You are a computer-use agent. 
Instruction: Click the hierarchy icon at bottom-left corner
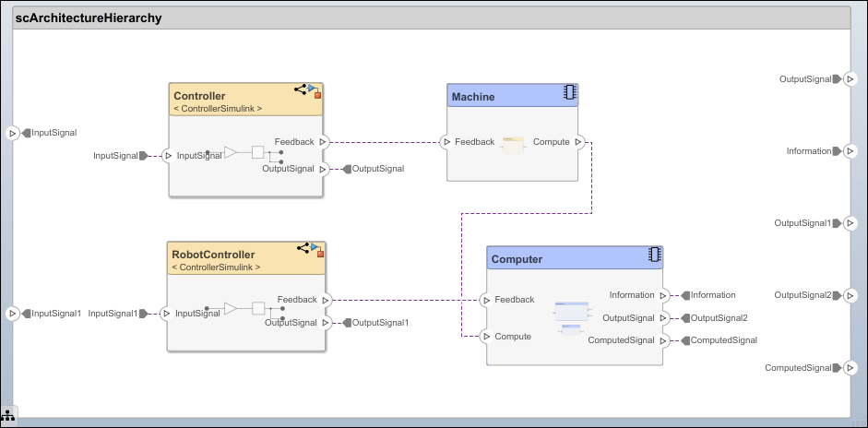(x=7, y=415)
